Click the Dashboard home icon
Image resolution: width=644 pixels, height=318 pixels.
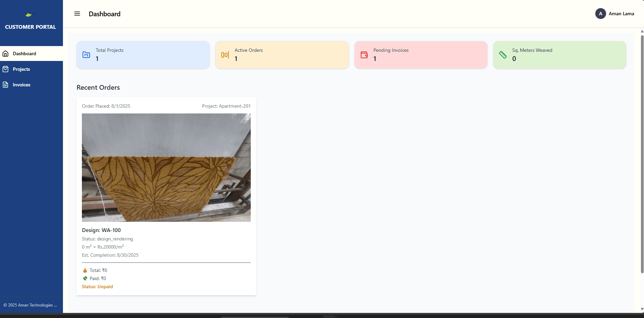click(x=6, y=54)
